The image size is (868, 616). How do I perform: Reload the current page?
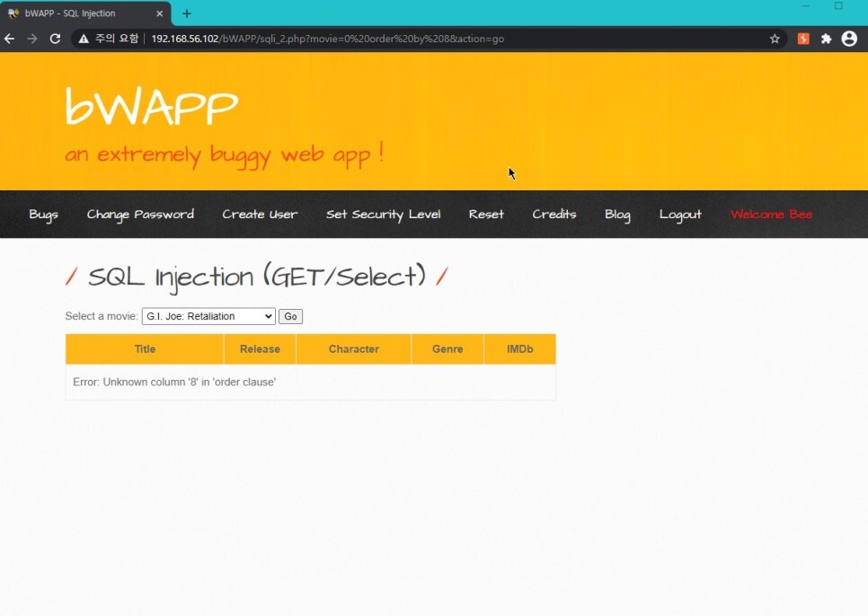click(55, 39)
